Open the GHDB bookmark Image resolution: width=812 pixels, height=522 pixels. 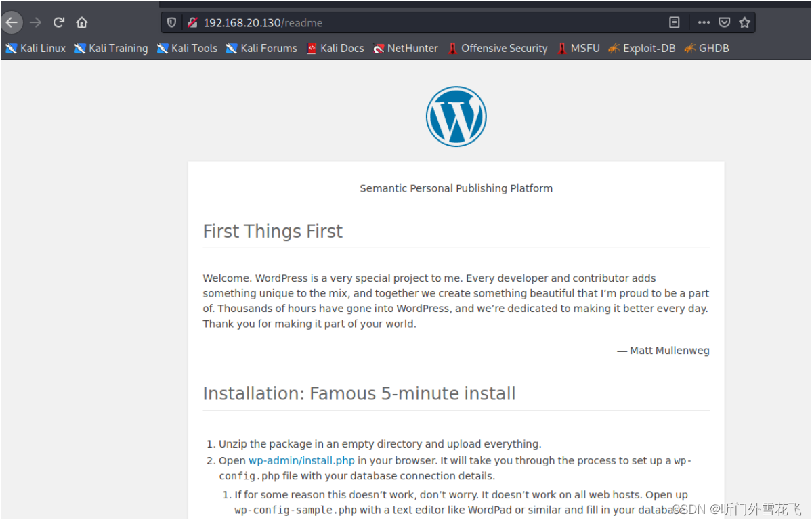point(707,48)
